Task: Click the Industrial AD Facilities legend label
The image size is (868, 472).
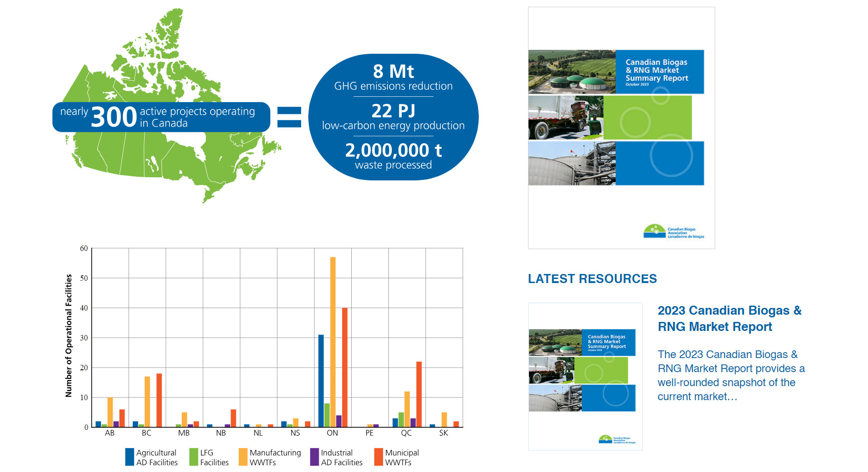Action: tap(342, 458)
